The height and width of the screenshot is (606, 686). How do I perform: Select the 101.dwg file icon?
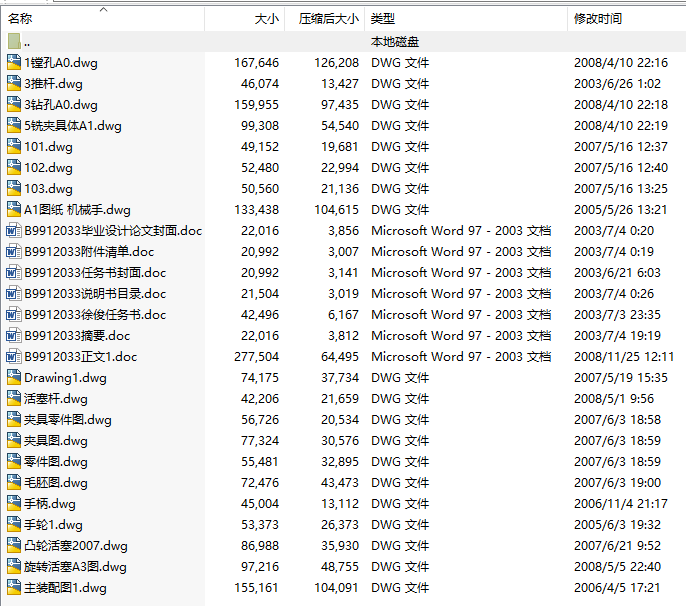(14, 147)
